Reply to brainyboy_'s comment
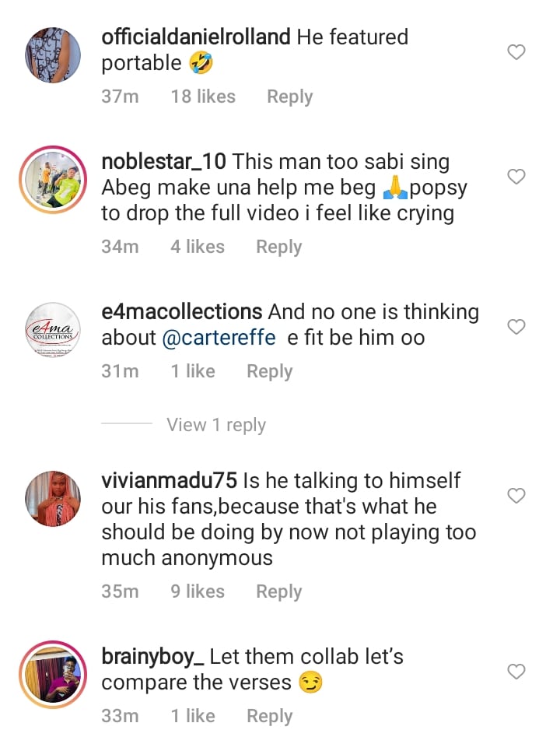 269,716
